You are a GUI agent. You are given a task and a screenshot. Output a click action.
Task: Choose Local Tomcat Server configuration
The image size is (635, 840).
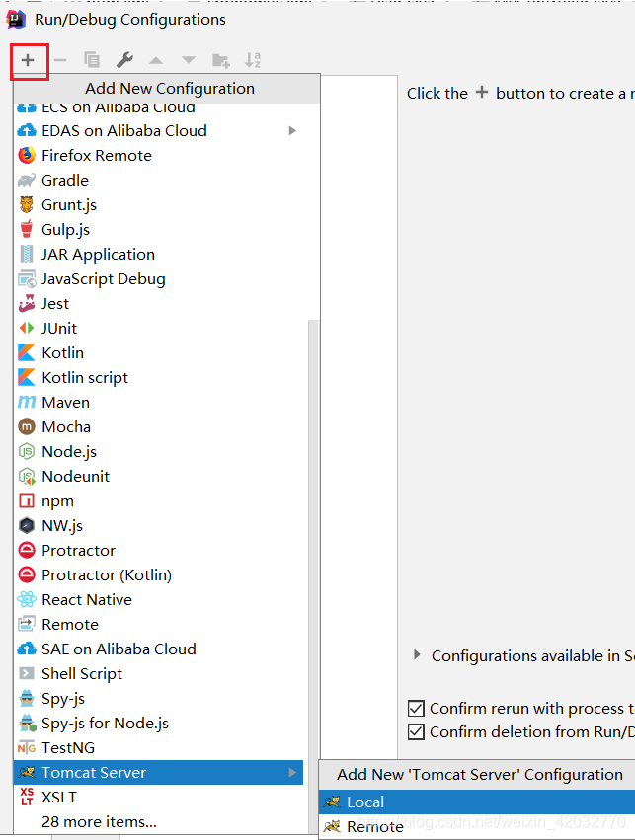(x=477, y=802)
